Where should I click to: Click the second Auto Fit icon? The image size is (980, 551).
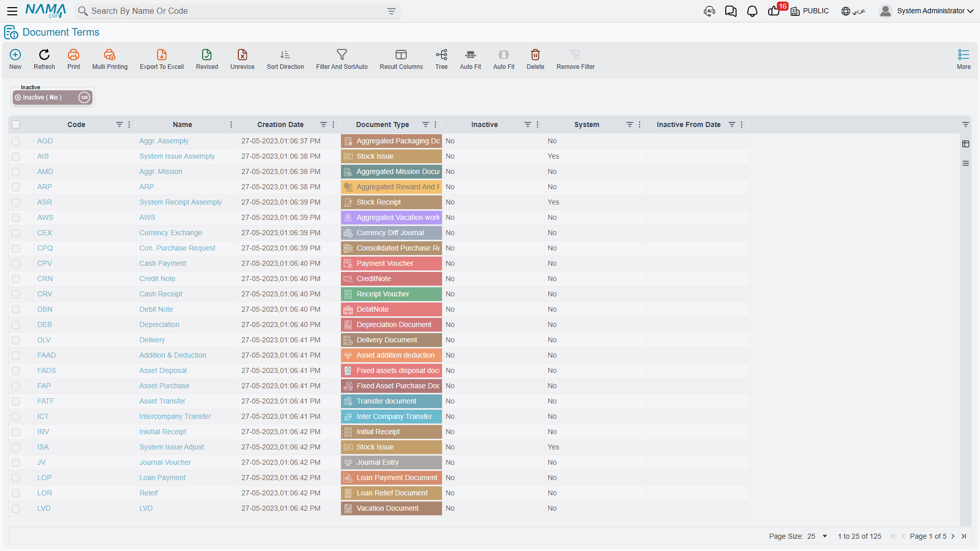(x=504, y=55)
